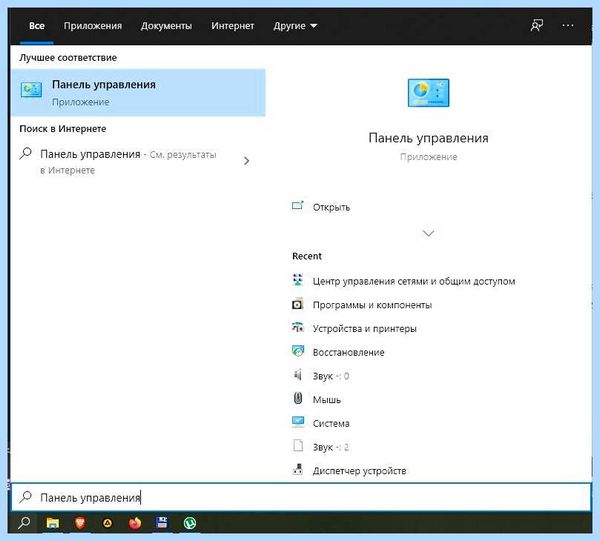Click the magnifier icon in the search box
Image resolution: width=600 pixels, height=541 pixels.
tap(25, 497)
